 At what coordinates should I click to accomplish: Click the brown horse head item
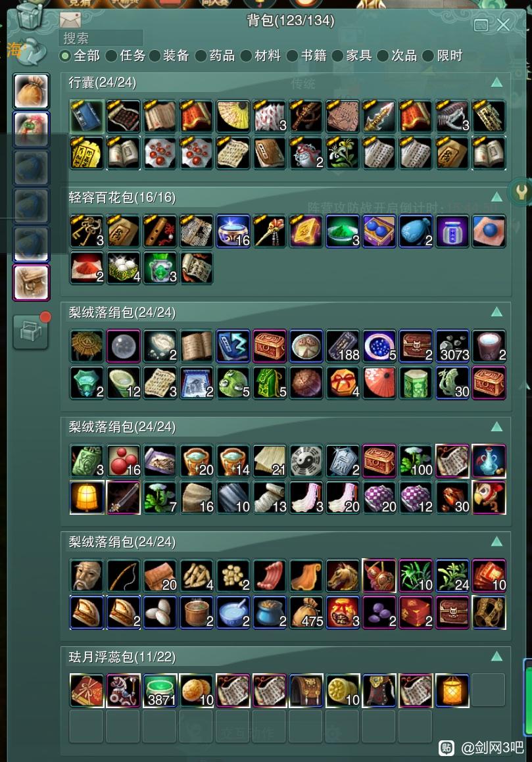pyautogui.click(x=343, y=576)
